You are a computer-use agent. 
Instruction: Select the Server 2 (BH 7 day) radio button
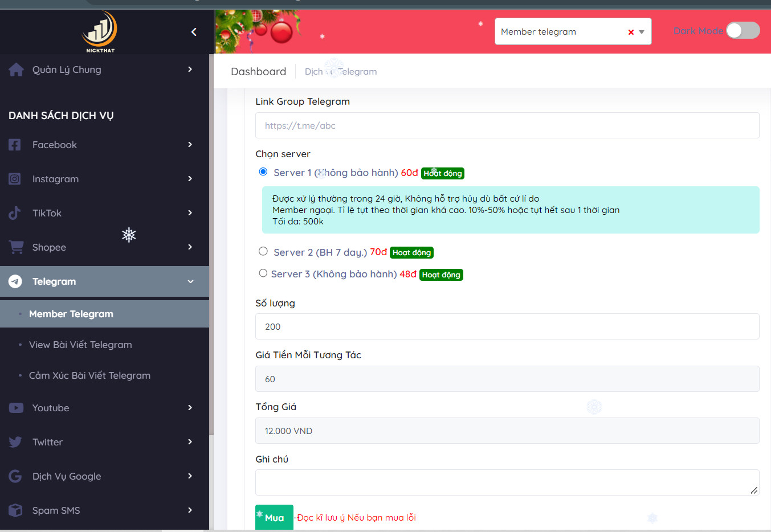263,251
